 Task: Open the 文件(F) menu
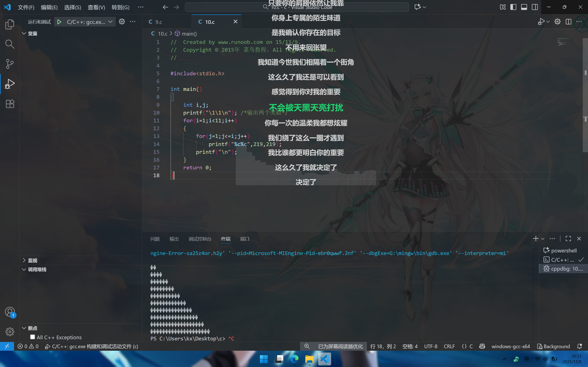(26, 7)
